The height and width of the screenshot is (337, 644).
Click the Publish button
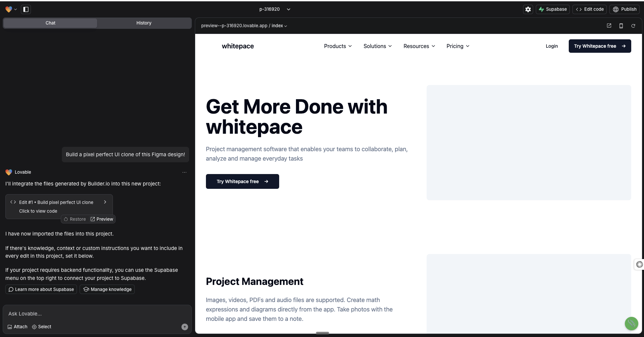tap(625, 9)
